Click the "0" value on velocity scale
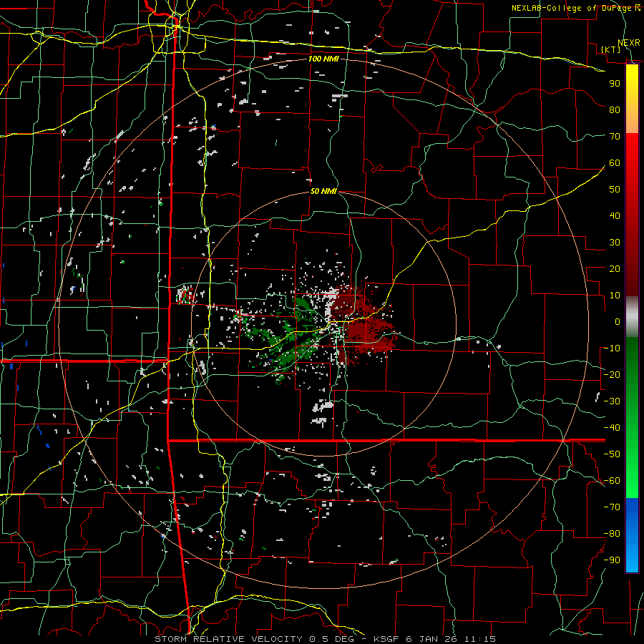Image resolution: width=644 pixels, height=644 pixels. pyautogui.click(x=618, y=322)
